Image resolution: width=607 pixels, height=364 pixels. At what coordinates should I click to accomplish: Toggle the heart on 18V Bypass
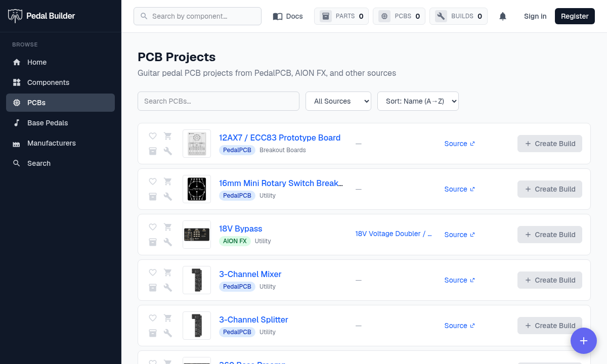(153, 227)
